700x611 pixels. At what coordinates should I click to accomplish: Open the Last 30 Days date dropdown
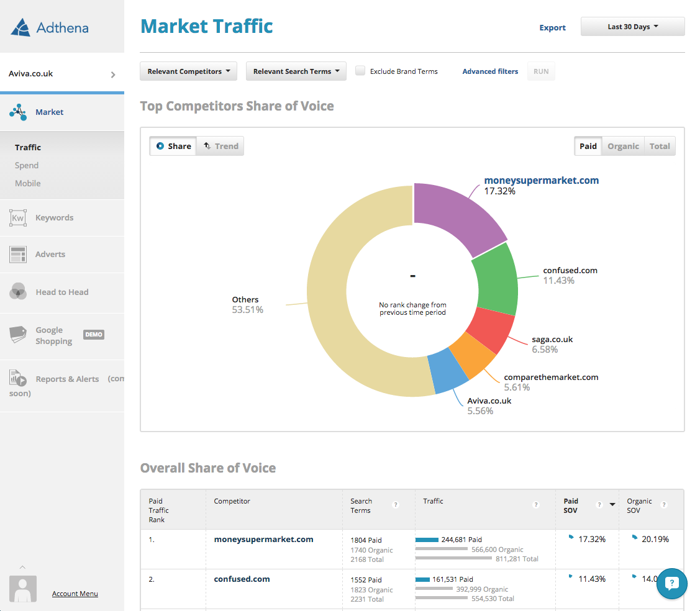point(632,26)
